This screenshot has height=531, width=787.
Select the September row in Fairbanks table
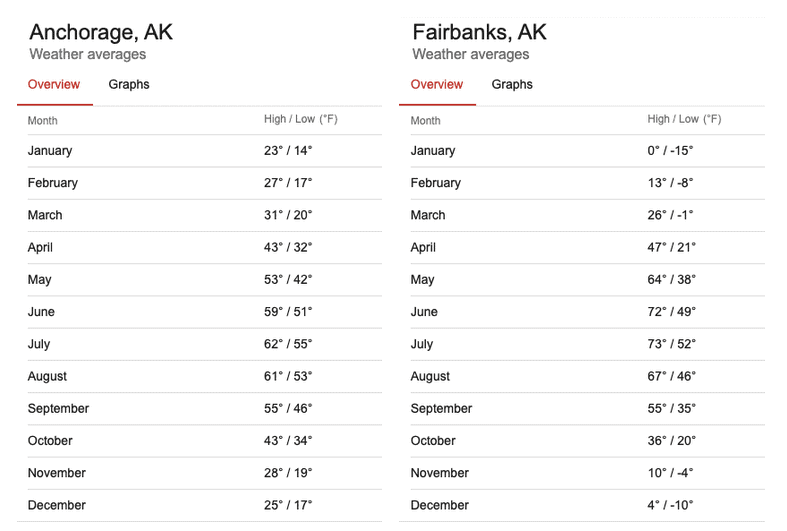[x=441, y=408]
